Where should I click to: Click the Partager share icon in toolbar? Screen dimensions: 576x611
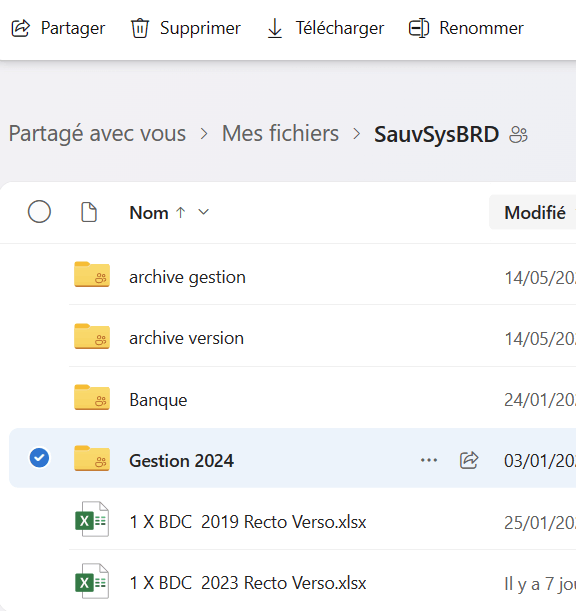21,28
